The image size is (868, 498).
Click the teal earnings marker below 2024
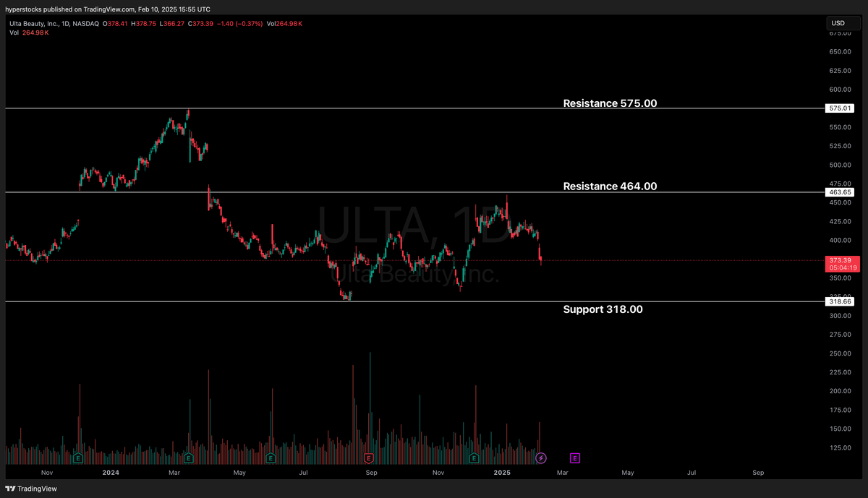point(77,458)
